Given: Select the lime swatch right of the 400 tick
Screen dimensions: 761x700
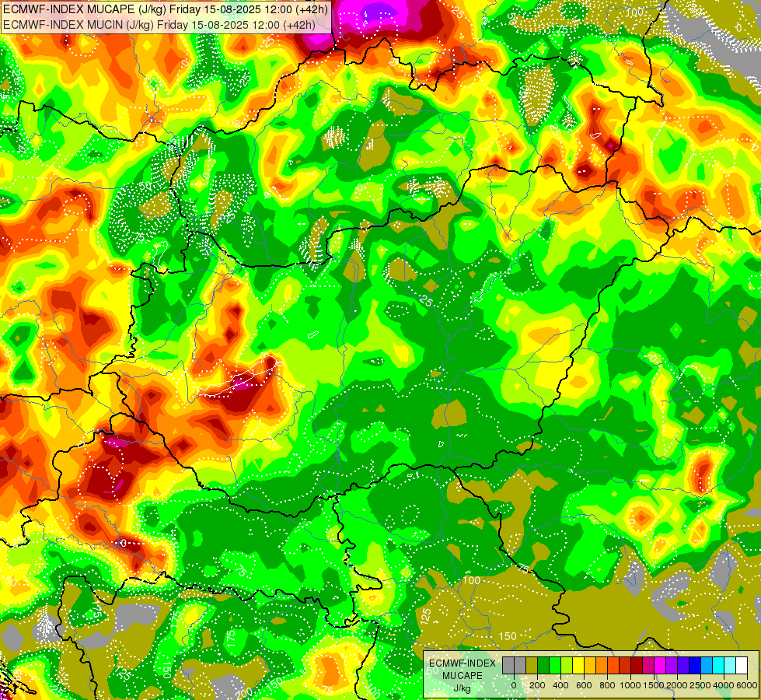Looking at the screenshot, I should click(x=567, y=665).
